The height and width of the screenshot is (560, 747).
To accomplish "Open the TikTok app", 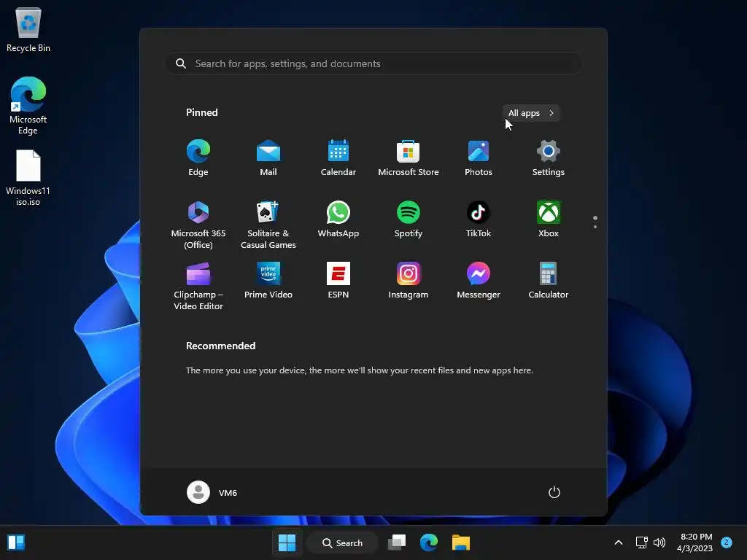I will click(x=479, y=219).
